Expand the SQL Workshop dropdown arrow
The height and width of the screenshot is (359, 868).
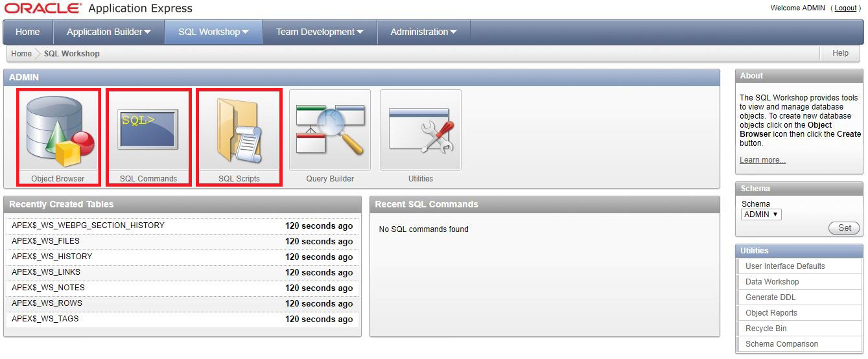click(x=245, y=32)
